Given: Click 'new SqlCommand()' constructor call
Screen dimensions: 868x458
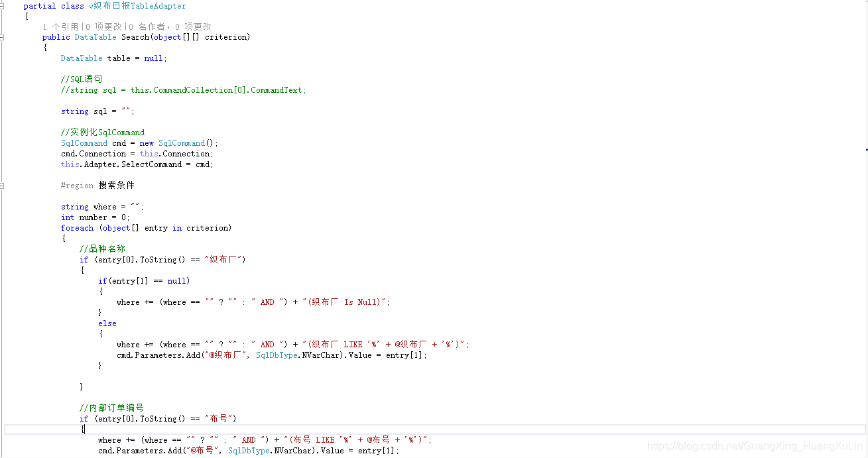Looking at the screenshot, I should pos(176,143).
